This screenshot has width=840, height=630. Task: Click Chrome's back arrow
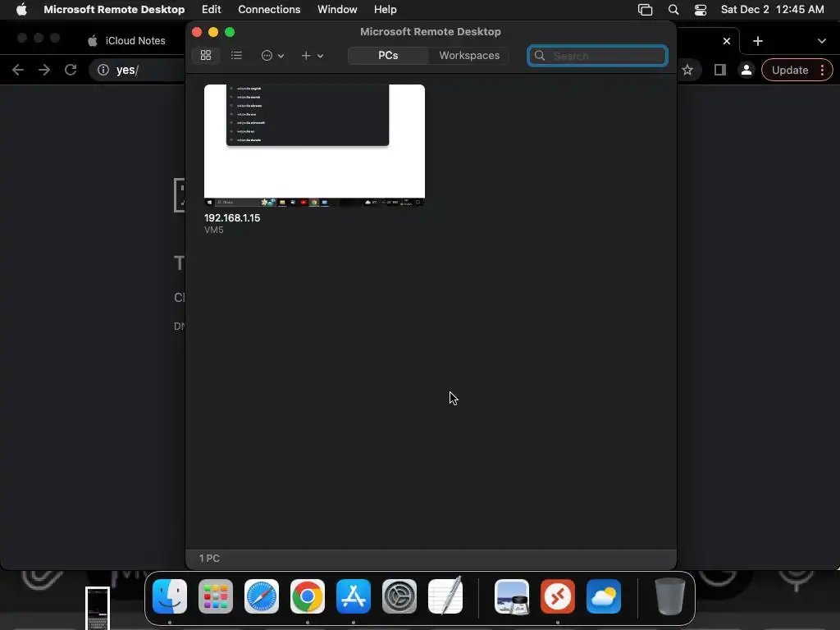tap(18, 70)
